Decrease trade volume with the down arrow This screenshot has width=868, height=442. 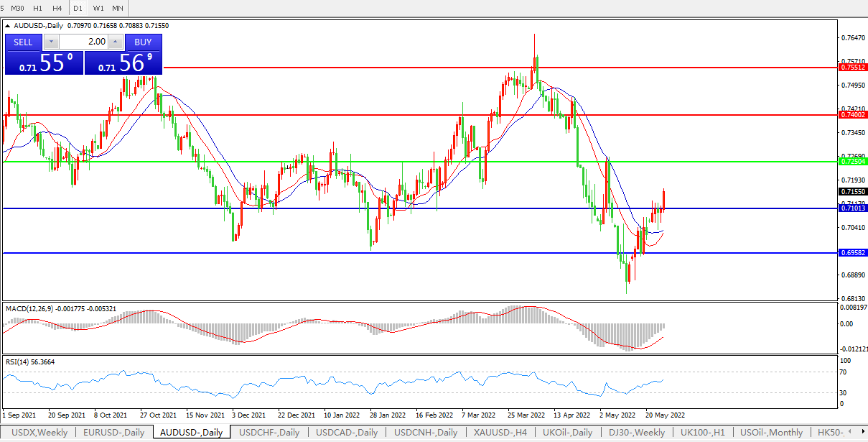[50, 42]
